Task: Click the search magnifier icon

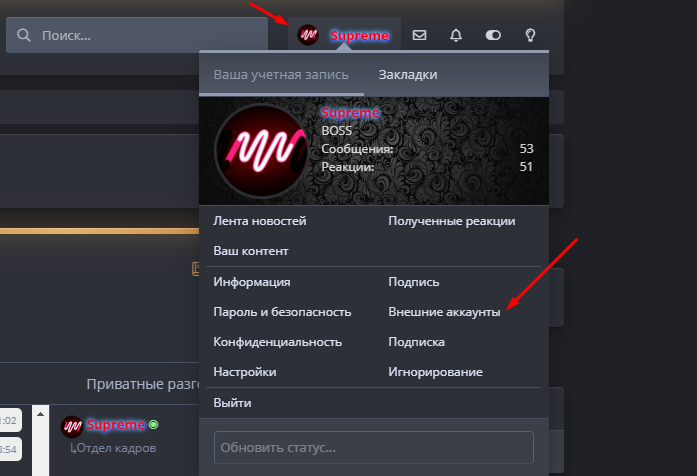Action: coord(24,35)
